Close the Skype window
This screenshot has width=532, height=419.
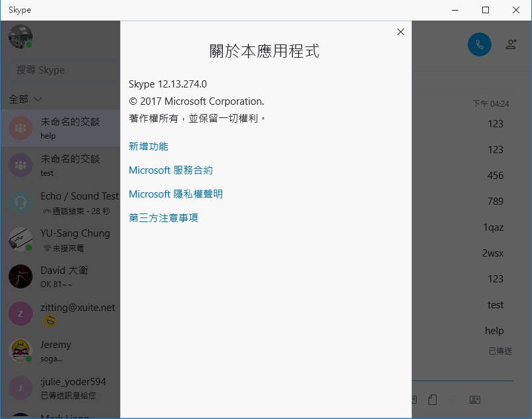click(x=516, y=10)
